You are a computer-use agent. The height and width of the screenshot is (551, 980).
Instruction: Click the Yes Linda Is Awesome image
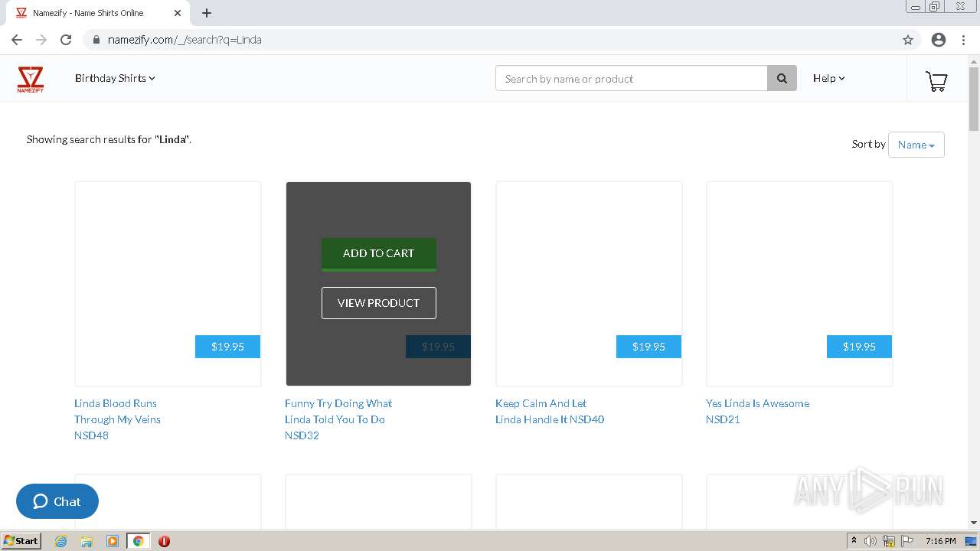point(799,284)
